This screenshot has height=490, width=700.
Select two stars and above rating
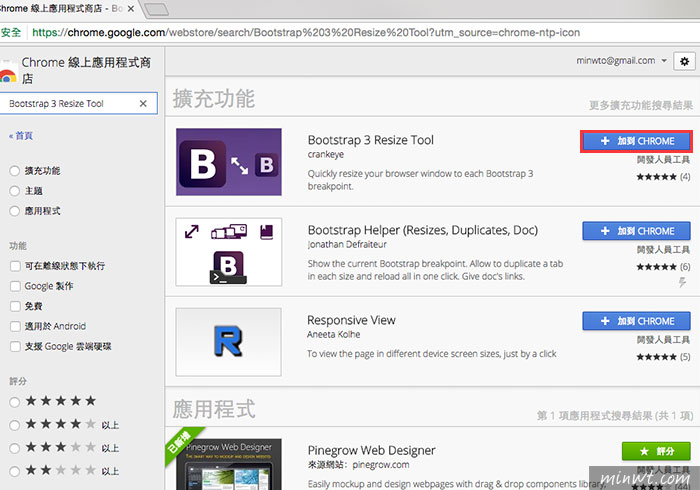point(15,471)
